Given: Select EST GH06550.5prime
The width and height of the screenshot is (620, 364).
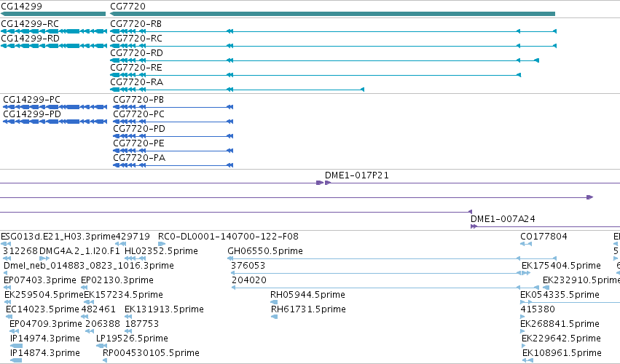Looking at the screenshot, I should [265, 251].
